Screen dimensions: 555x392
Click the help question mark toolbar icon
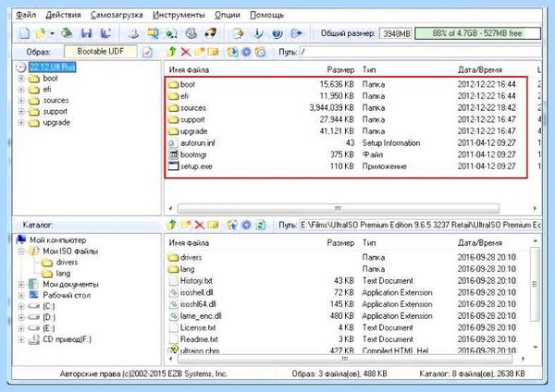point(277,33)
